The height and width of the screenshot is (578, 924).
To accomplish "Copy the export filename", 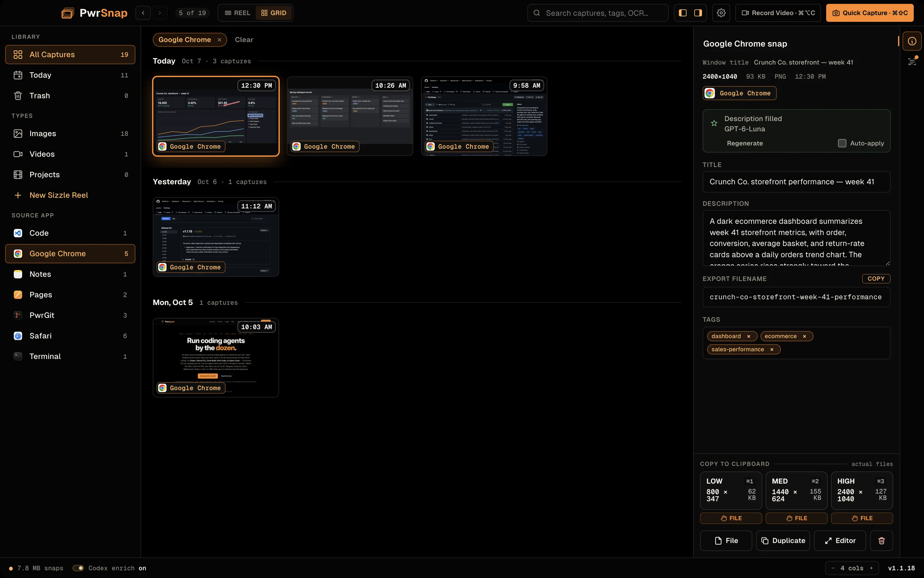I will (x=876, y=279).
